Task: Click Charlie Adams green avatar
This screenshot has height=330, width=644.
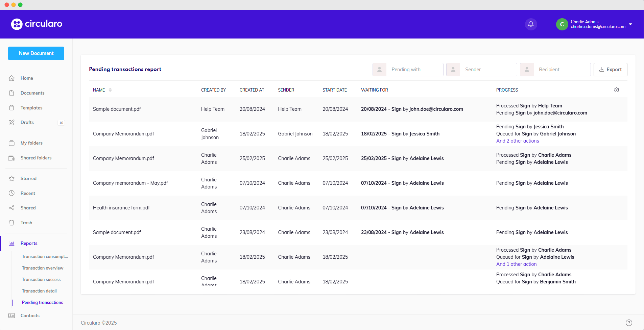Action: 562,24
